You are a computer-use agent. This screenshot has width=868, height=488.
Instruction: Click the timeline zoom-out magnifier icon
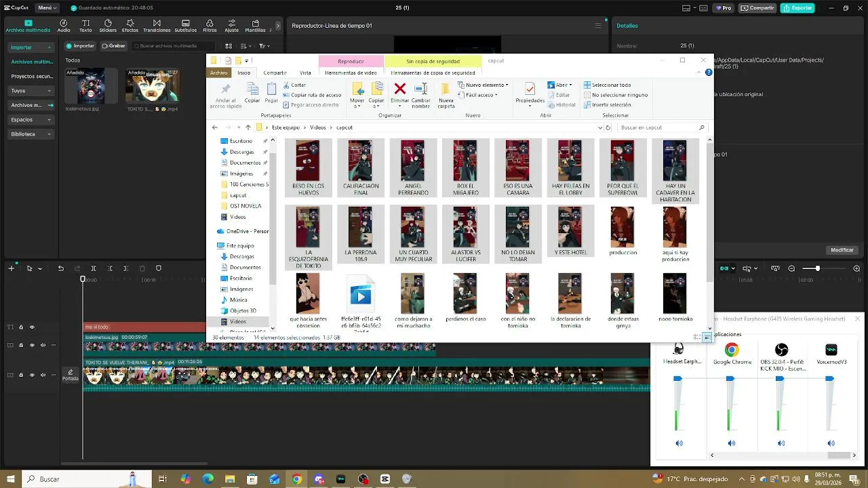[x=791, y=268]
